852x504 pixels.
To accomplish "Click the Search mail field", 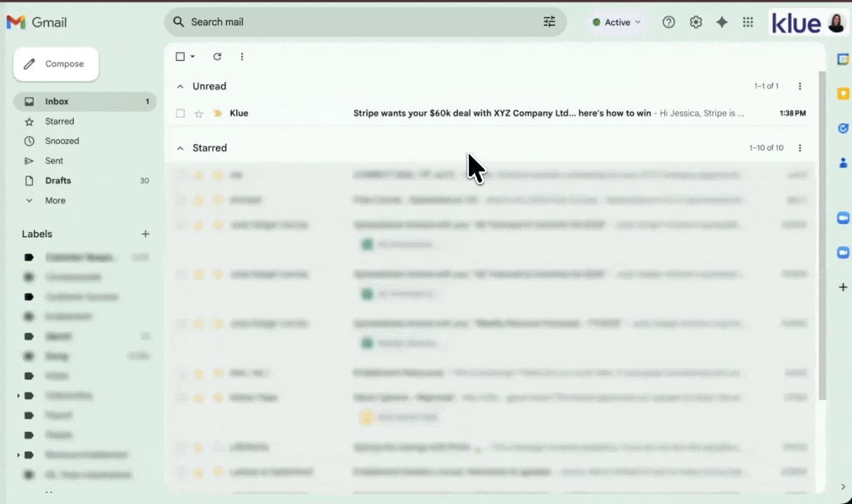I will coord(364,22).
